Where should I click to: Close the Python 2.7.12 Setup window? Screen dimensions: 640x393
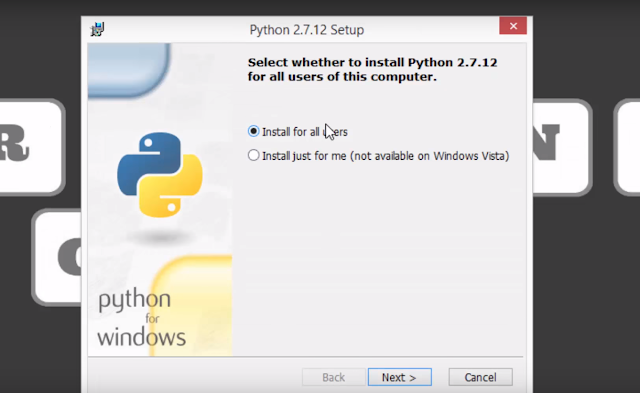coord(513,26)
